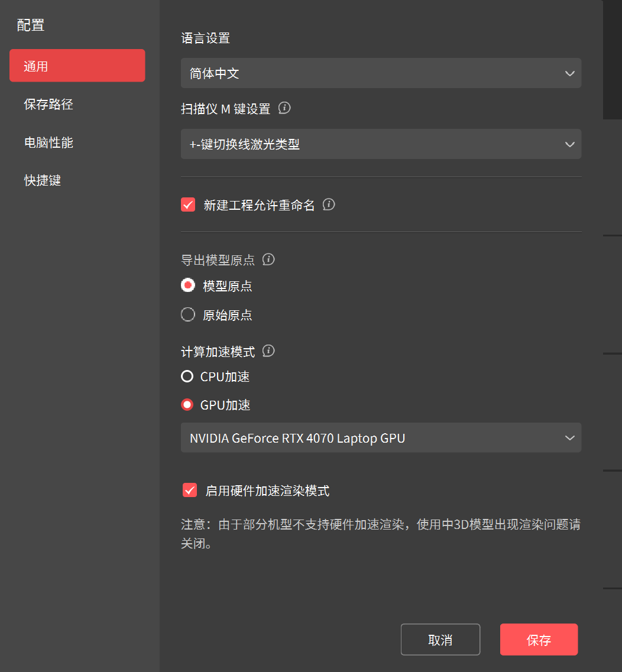Open 简体中文 language dropdown
622x672 pixels.
pyautogui.click(x=381, y=73)
